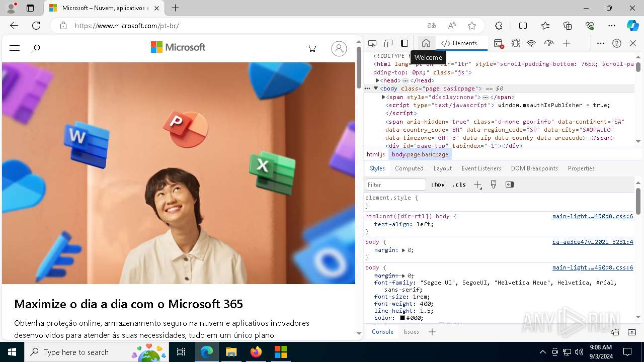Open Firefox from the taskbar
The width and height of the screenshot is (644, 362).
tap(256, 352)
